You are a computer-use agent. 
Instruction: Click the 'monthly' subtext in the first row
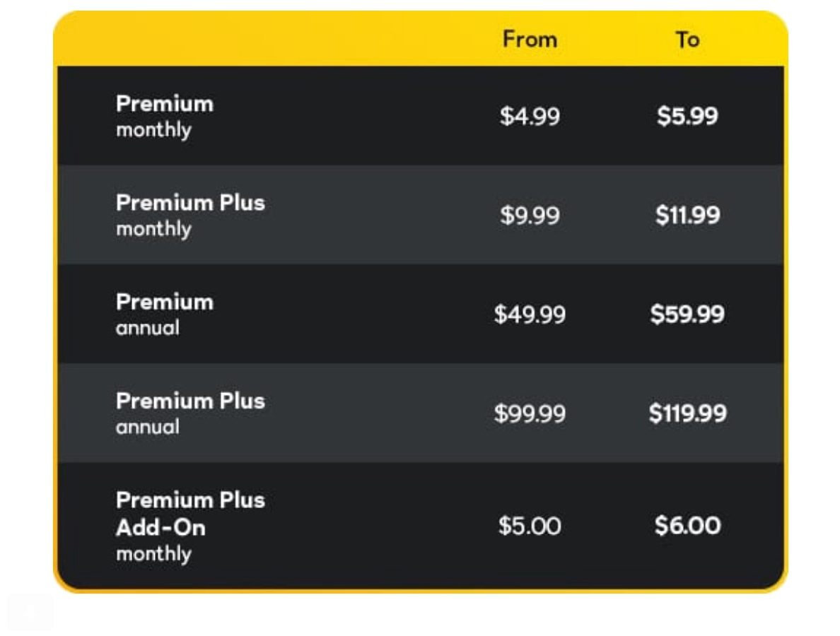153,131
